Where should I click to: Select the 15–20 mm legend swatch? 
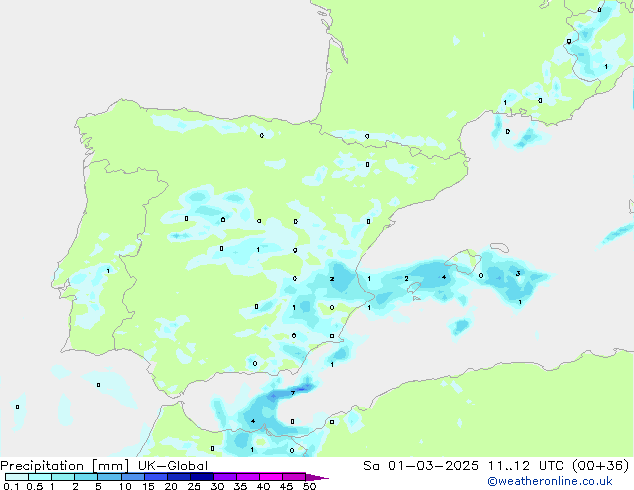pos(155,477)
